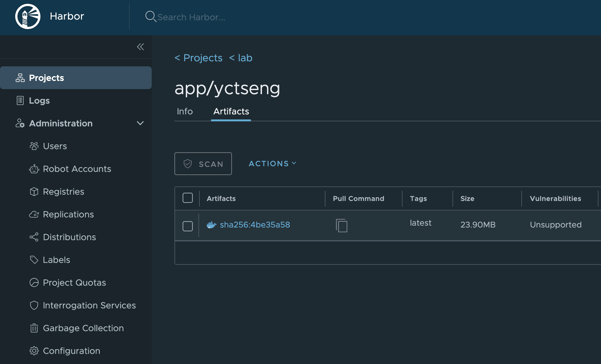
Task: Click the Robot Accounts robot icon
Action: point(34,169)
